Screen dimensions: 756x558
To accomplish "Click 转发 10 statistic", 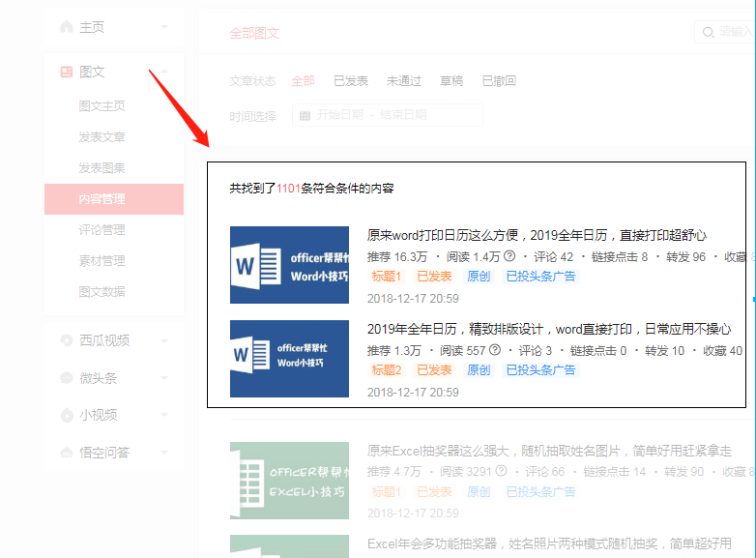I will click(664, 351).
